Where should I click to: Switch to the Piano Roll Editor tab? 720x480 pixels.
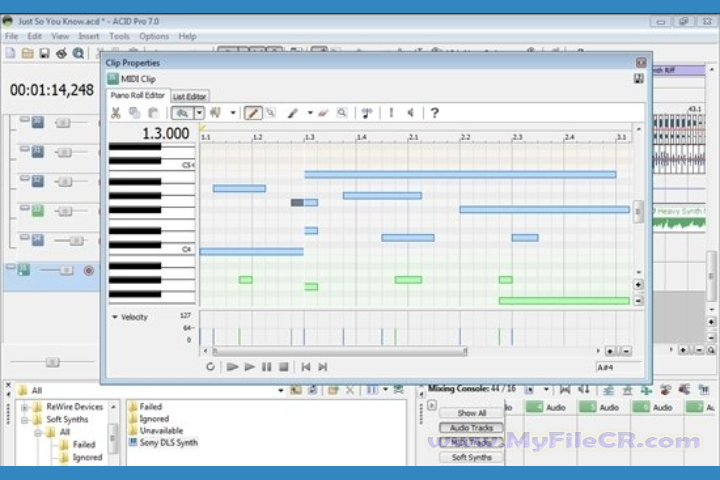(138, 96)
